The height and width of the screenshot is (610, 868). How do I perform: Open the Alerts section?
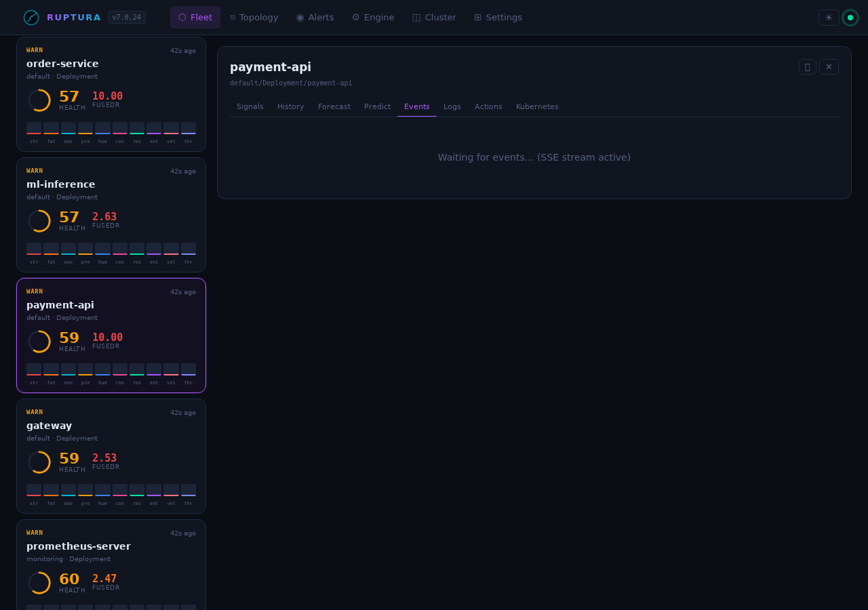pyautogui.click(x=315, y=18)
